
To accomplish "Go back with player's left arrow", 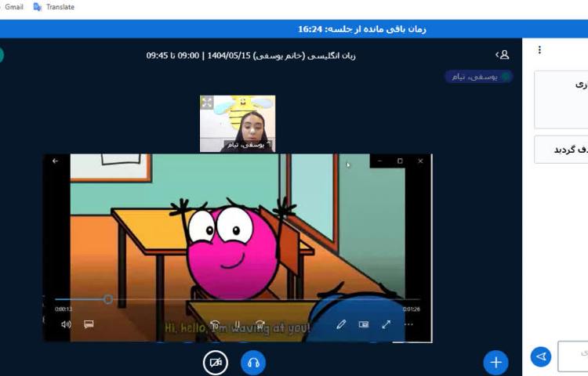I will point(55,161).
